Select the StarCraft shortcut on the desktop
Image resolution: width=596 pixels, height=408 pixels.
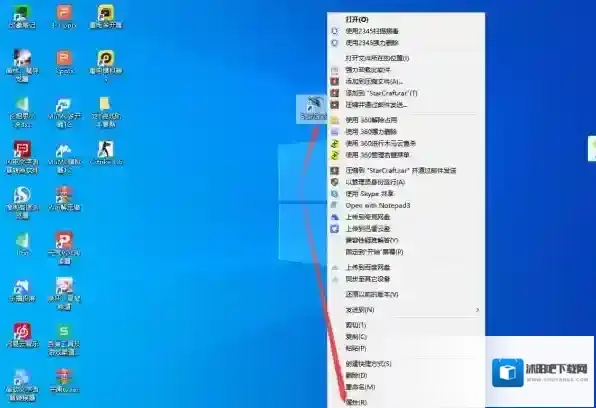click(x=312, y=109)
